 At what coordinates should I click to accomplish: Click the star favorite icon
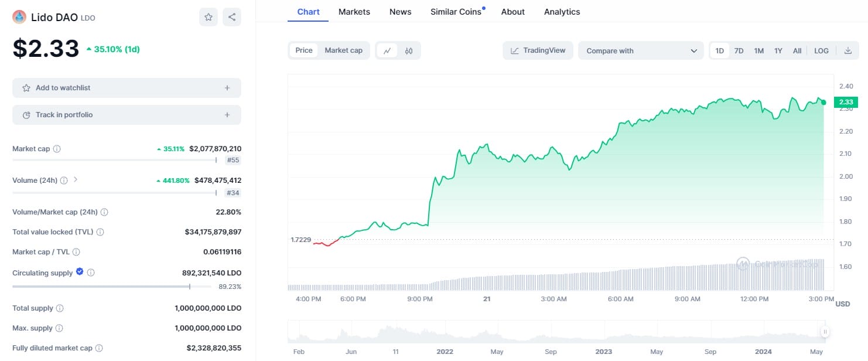pyautogui.click(x=209, y=17)
